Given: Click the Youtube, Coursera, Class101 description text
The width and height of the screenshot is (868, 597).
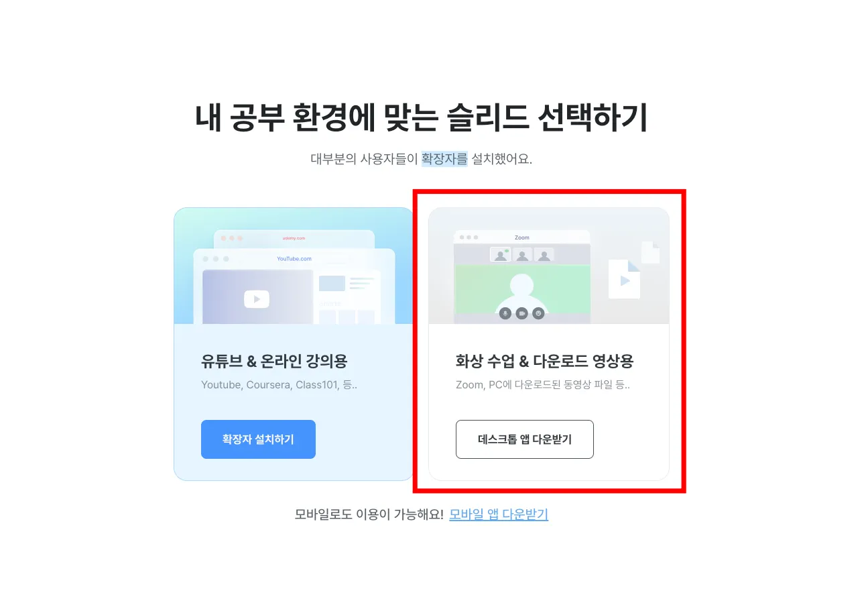Looking at the screenshot, I should click(279, 385).
